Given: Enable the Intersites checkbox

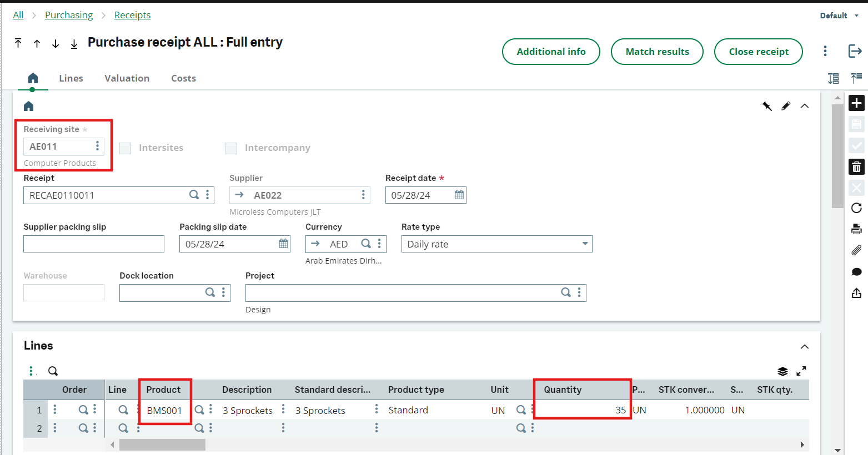Looking at the screenshot, I should pyautogui.click(x=125, y=148).
